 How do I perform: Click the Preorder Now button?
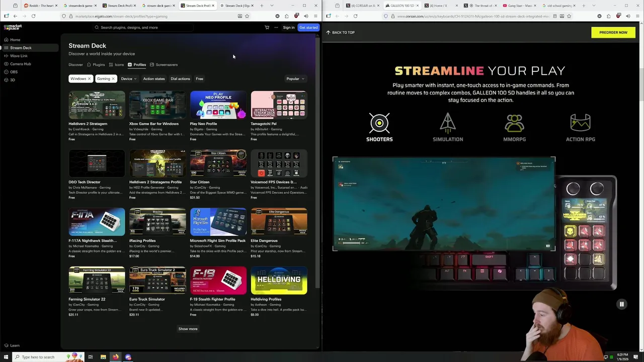[x=613, y=32]
